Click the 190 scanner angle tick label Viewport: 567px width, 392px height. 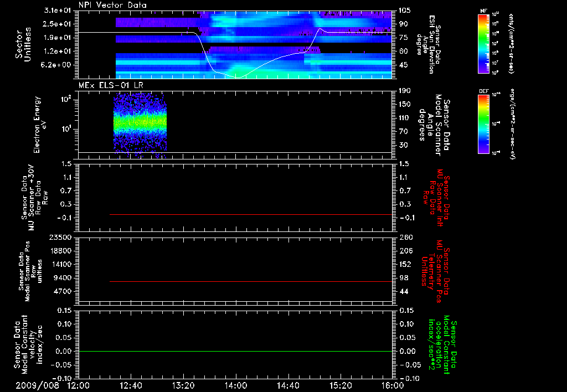pos(405,91)
